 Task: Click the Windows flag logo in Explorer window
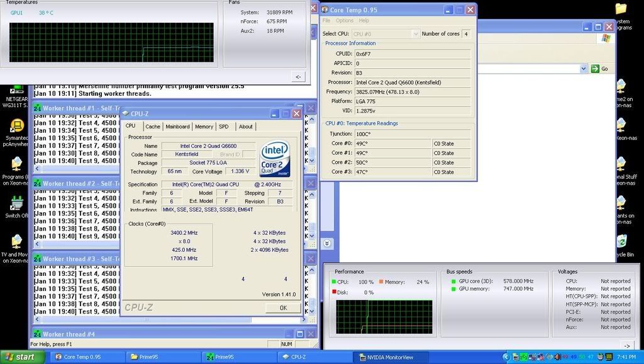click(x=606, y=38)
